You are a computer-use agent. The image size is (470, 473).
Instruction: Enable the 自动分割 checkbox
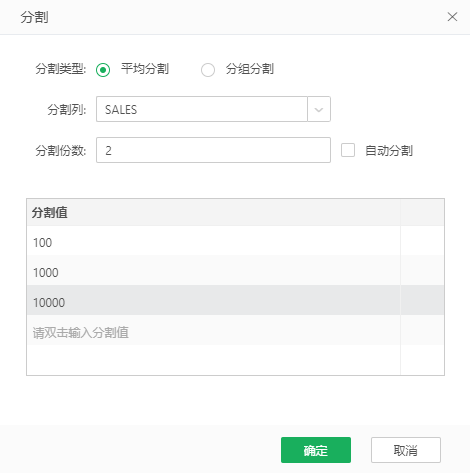(x=348, y=150)
